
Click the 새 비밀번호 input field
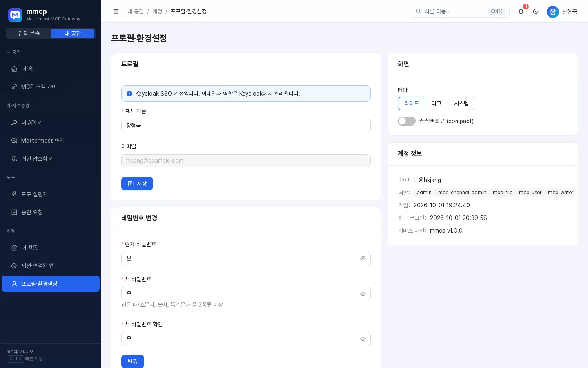(x=246, y=294)
